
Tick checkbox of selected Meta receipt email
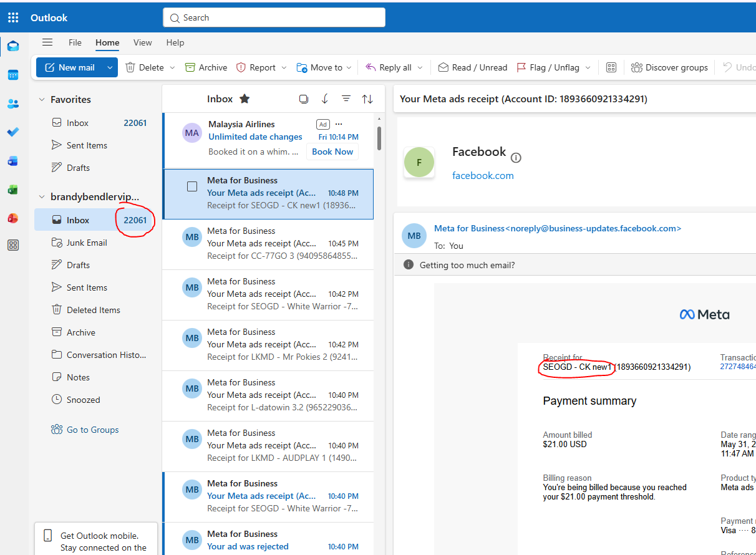click(x=192, y=186)
